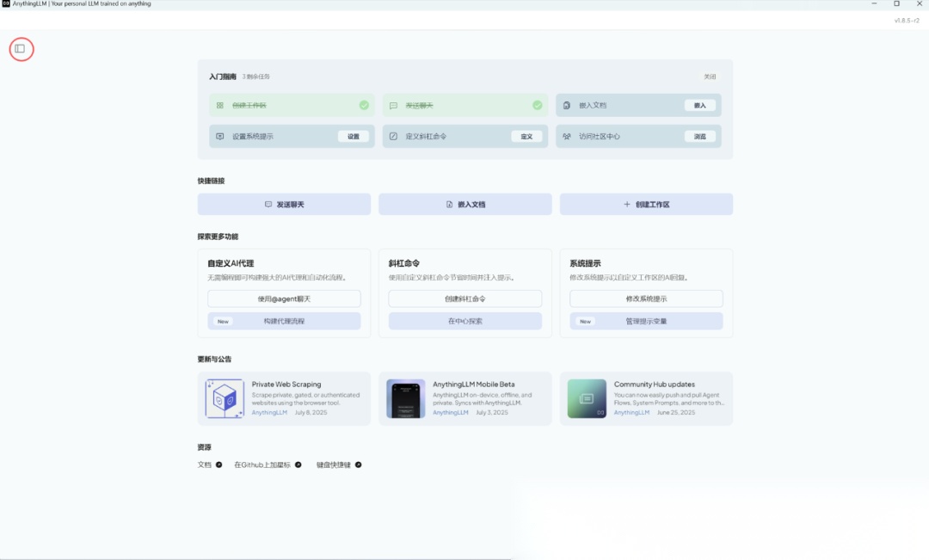929x560 pixels.
Task: Open the Community Hub updates thumbnail
Action: (x=587, y=399)
